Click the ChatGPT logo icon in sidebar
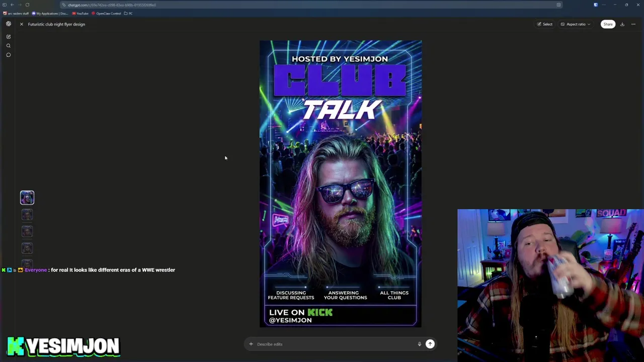This screenshot has height=362, width=644. [9, 24]
